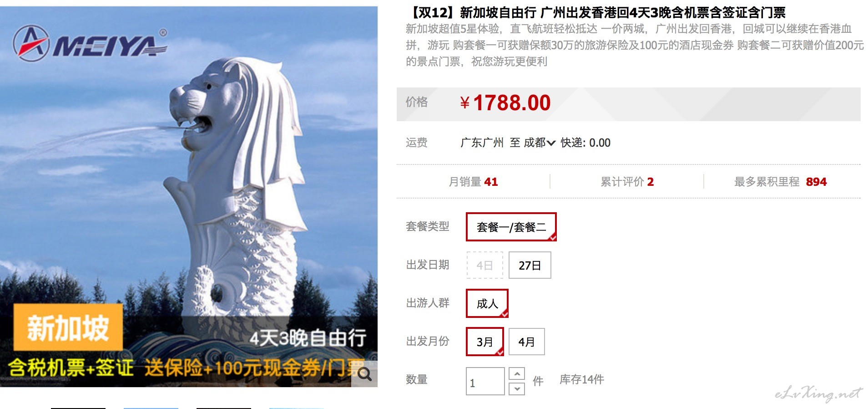868x409 pixels.
Task: Open the 成都 destination dropdown
Action: 540,143
